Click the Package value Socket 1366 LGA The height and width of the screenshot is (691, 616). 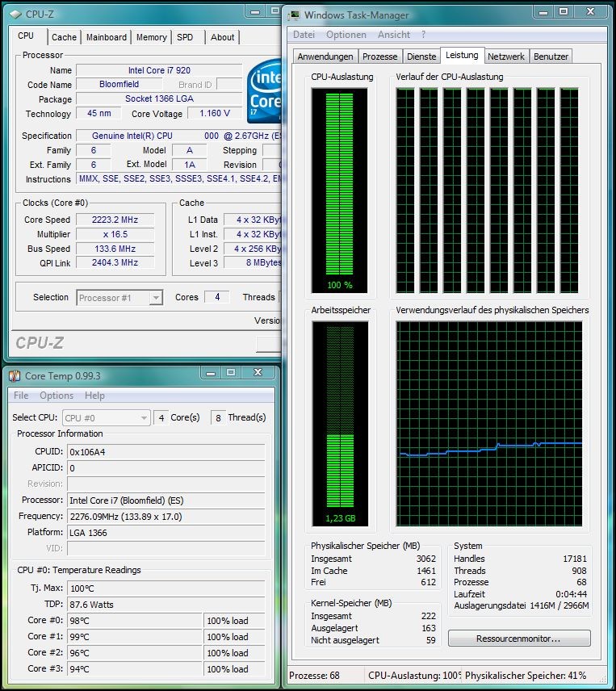coord(159,98)
